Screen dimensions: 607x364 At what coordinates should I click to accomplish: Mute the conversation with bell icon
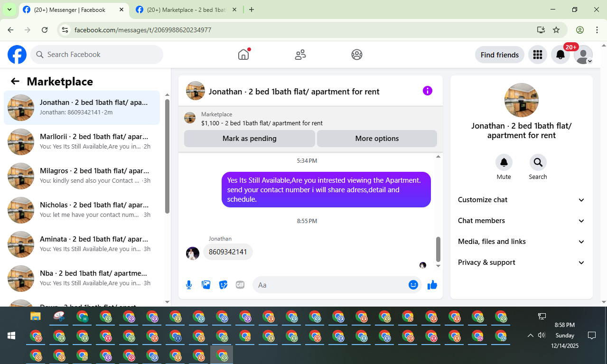coord(504,162)
